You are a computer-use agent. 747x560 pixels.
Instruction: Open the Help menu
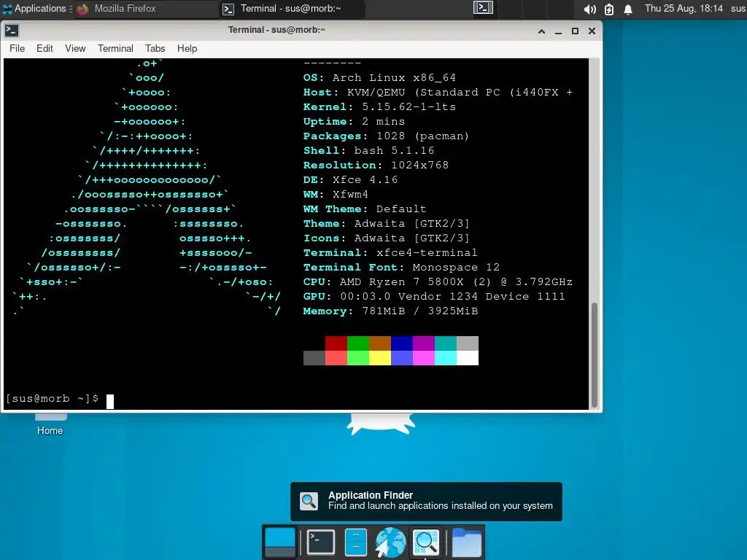187,49
